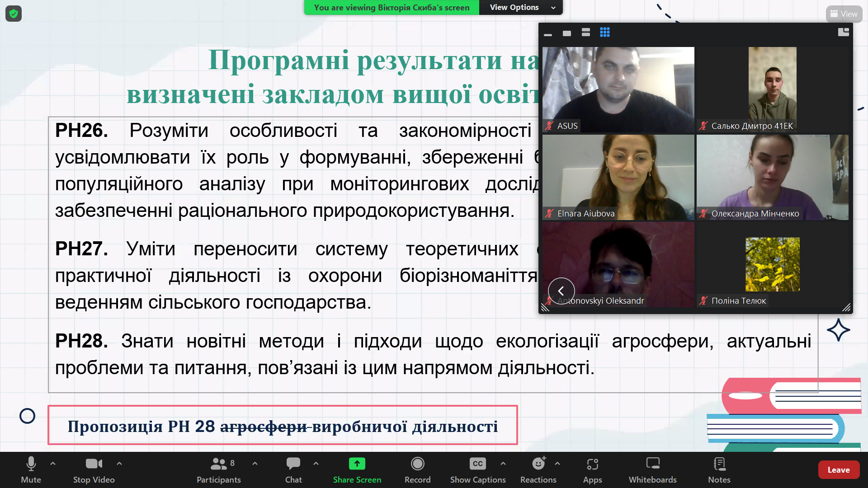Mute your microphone
The height and width of the screenshot is (488, 868).
pyautogui.click(x=31, y=470)
